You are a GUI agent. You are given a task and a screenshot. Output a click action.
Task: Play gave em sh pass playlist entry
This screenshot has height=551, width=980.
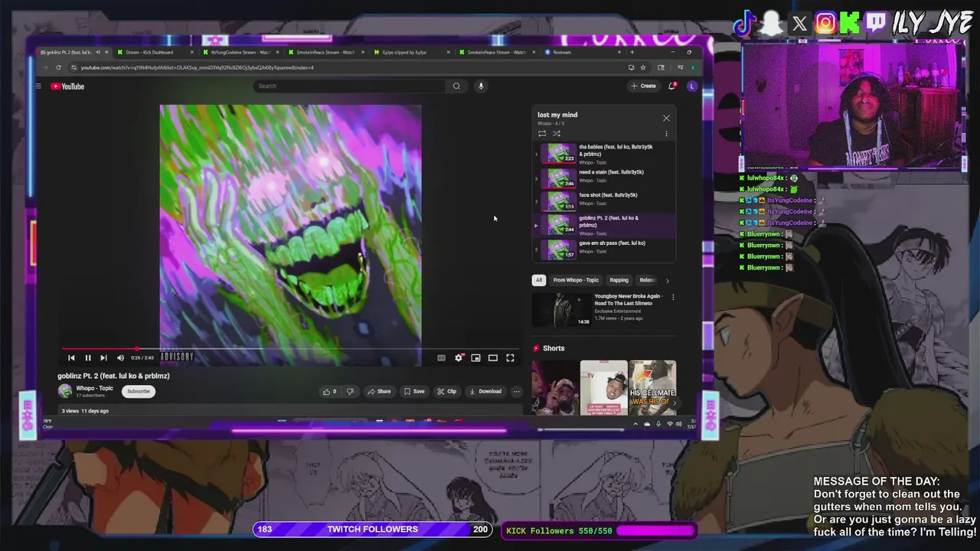[x=604, y=249]
